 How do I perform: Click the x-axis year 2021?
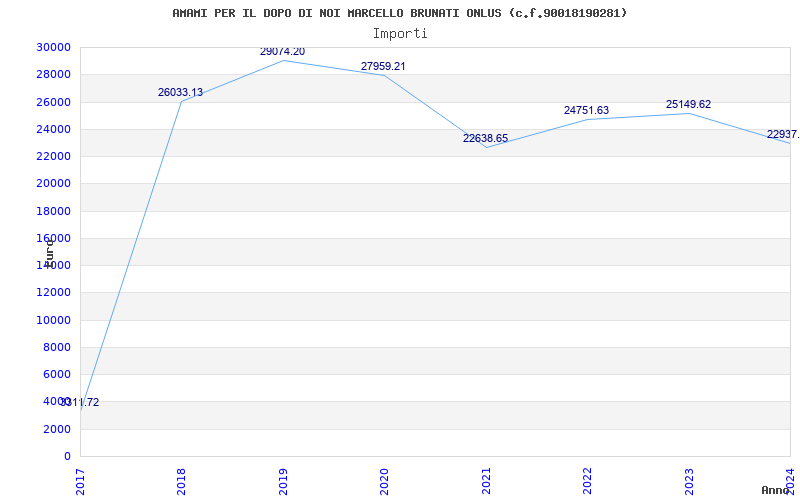click(x=486, y=482)
